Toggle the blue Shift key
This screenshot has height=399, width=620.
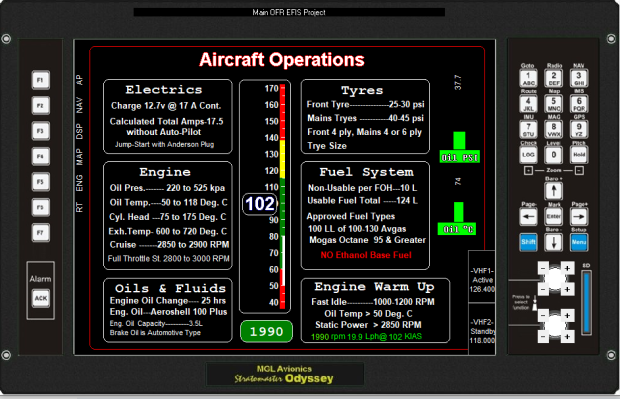528,242
